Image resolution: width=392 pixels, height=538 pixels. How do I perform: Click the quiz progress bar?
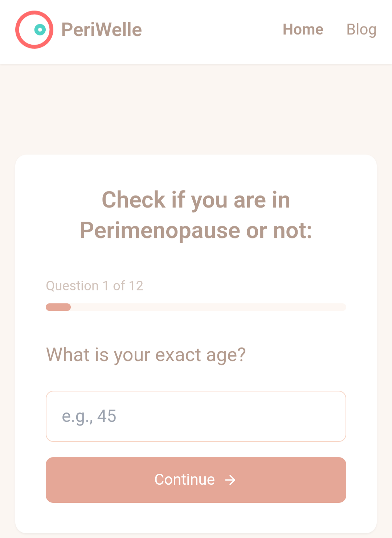point(196,307)
